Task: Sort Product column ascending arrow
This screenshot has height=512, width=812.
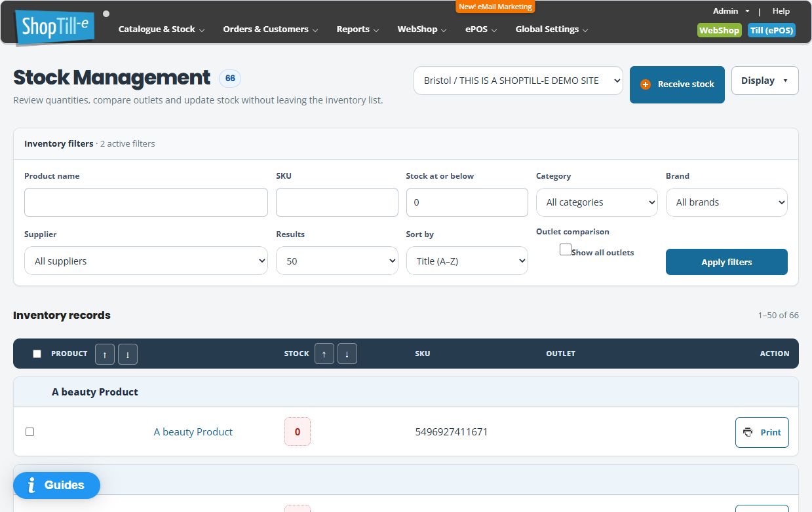Action: pyautogui.click(x=105, y=354)
